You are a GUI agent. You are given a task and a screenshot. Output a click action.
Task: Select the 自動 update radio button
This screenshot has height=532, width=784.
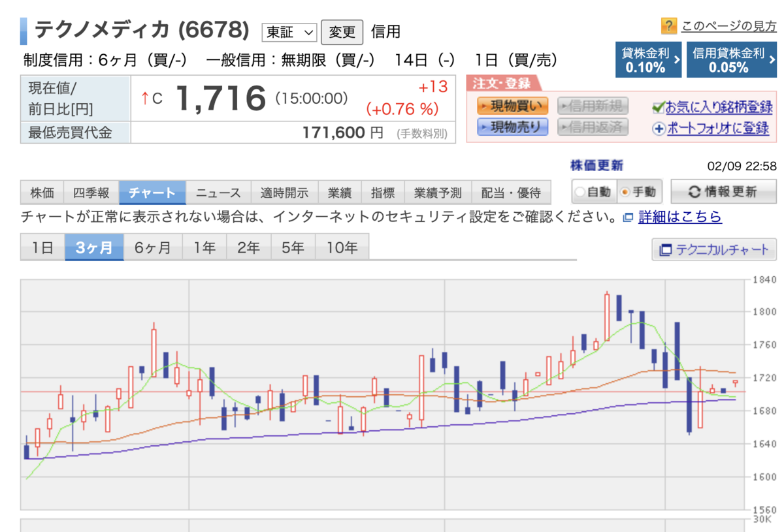[x=579, y=192]
